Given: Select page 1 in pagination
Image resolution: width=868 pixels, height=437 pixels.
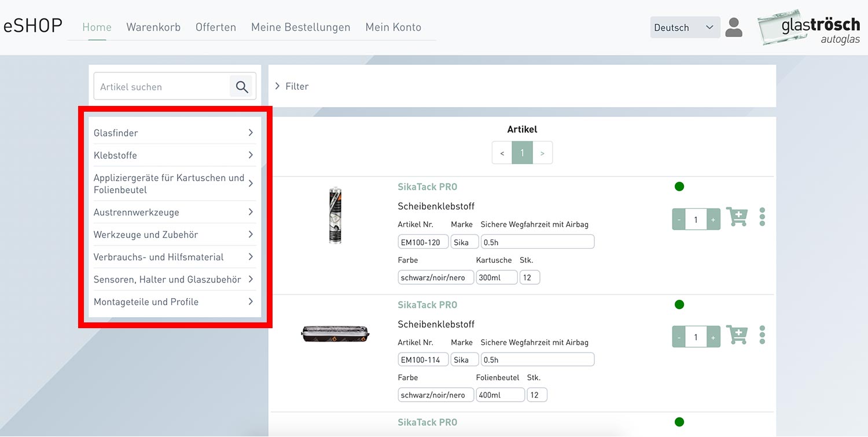Looking at the screenshot, I should click(x=522, y=153).
